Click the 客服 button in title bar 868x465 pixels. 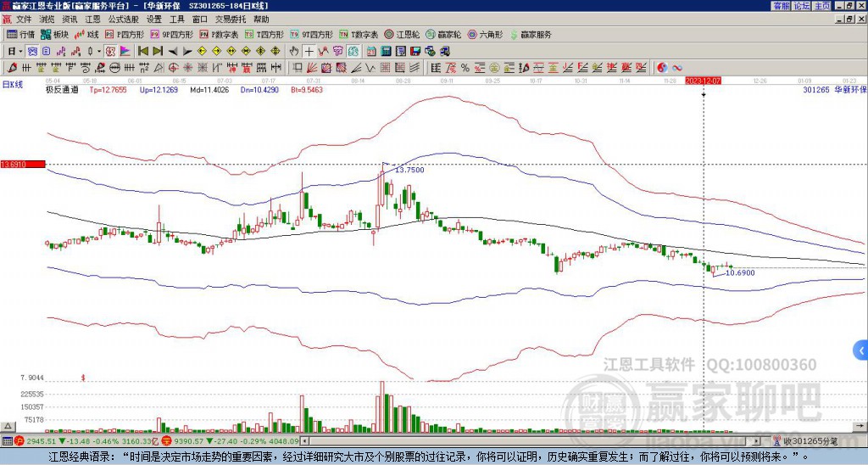(781, 6)
